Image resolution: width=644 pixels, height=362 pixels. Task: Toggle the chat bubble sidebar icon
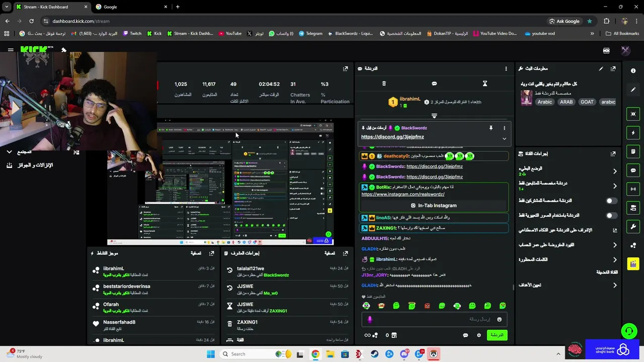tap(633, 170)
